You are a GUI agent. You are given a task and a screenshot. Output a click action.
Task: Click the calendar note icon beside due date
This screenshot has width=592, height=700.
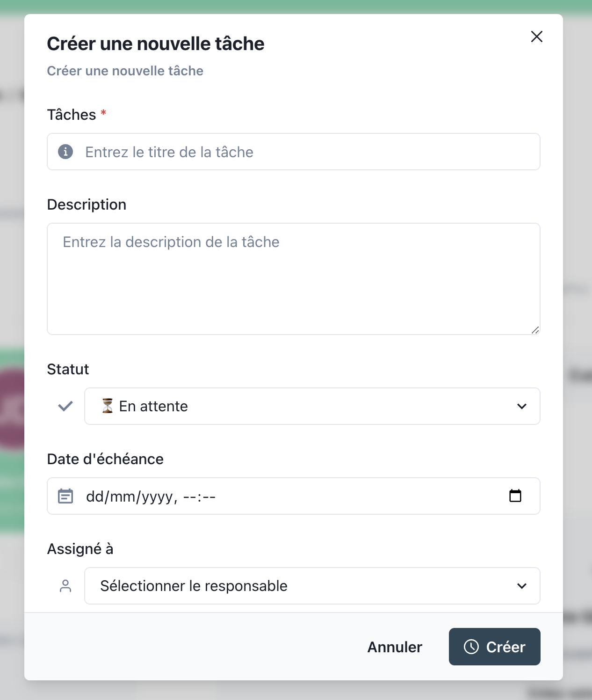(x=65, y=496)
